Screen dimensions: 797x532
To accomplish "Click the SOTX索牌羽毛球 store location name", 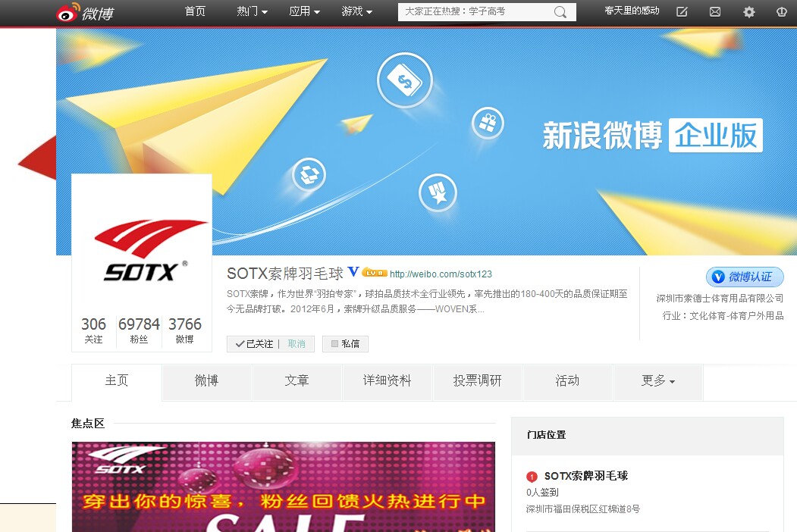I will [x=586, y=476].
